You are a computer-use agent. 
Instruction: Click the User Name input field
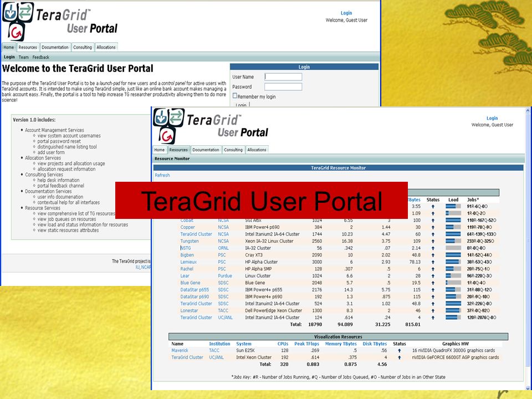pyautogui.click(x=283, y=77)
